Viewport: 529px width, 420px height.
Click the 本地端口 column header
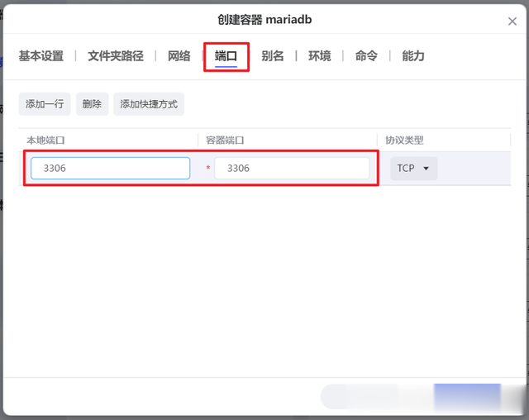point(46,141)
